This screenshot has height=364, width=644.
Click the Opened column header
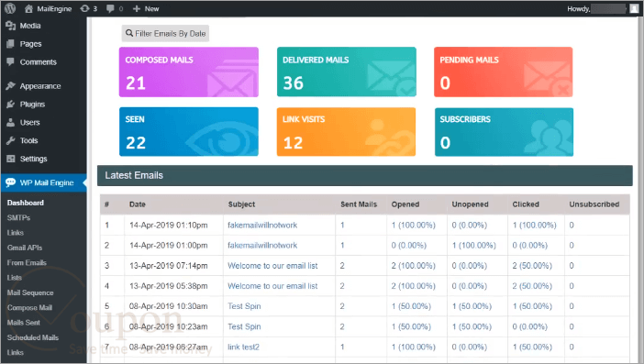(405, 204)
